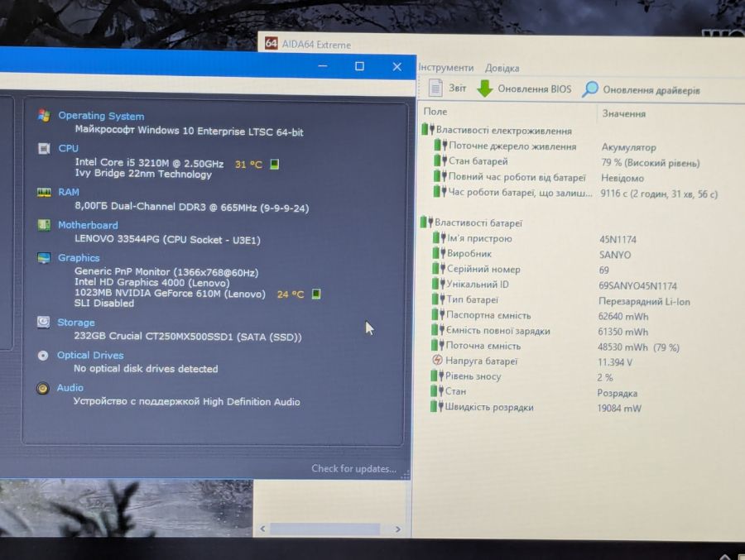Click the Значення column header

(624, 113)
